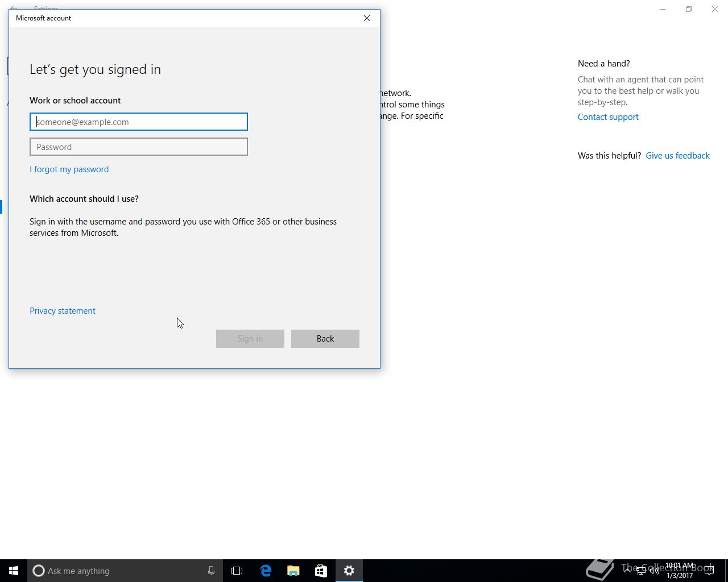
Task: Close the Settings window
Action: 715,9
